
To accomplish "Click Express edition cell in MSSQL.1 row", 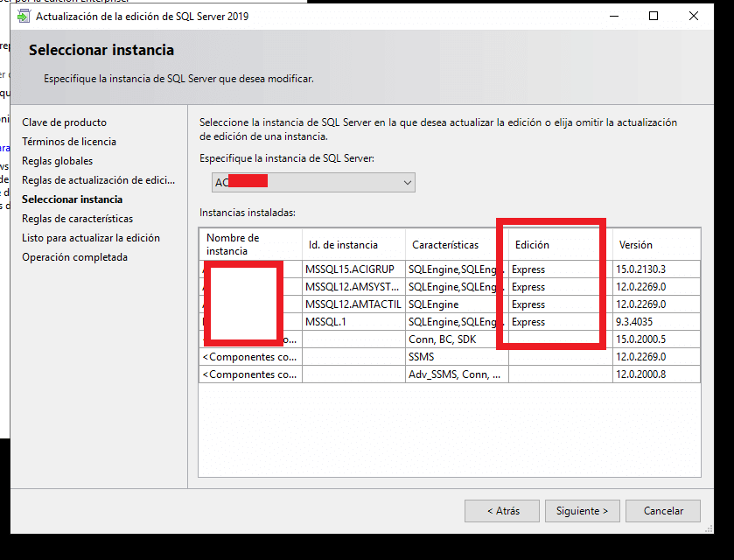I will point(561,322).
